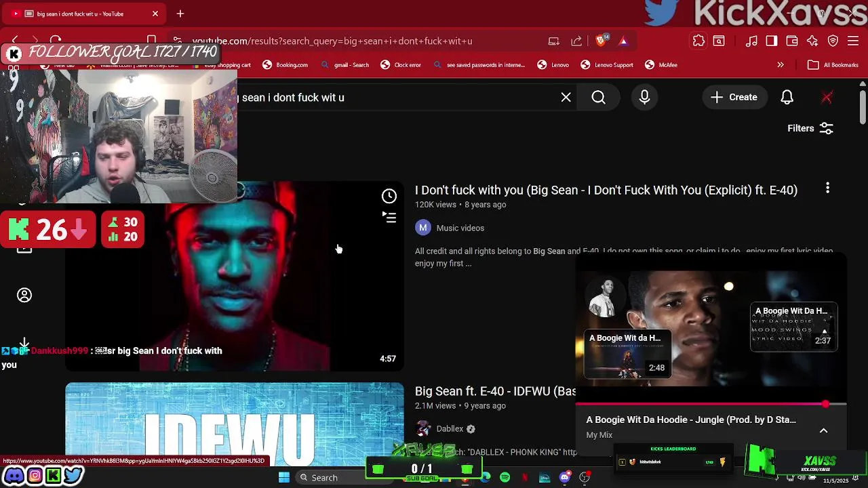Open A Boogie Jungle mini player title
This screenshot has width=868, height=488.
[691, 420]
